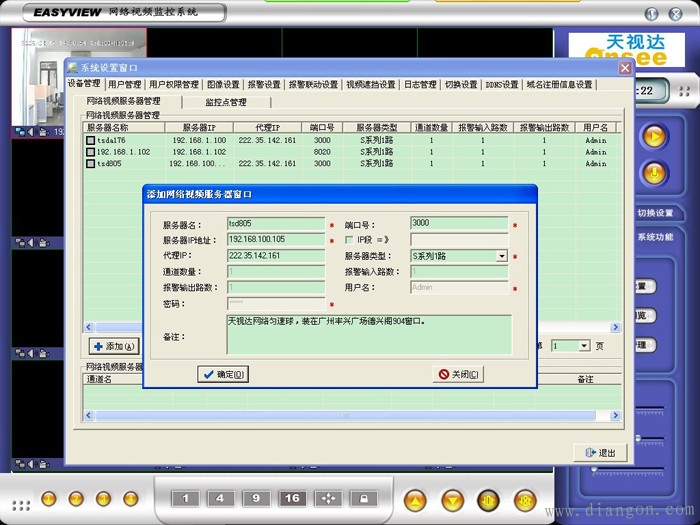Click the 服务器名 input field
700x525 pixels.
[x=276, y=223]
